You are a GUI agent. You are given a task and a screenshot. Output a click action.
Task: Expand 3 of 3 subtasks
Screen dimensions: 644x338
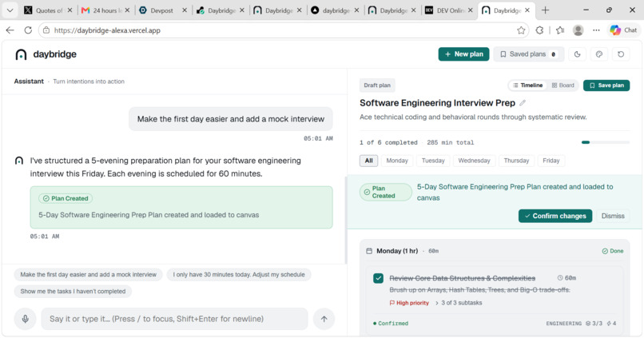point(459,303)
